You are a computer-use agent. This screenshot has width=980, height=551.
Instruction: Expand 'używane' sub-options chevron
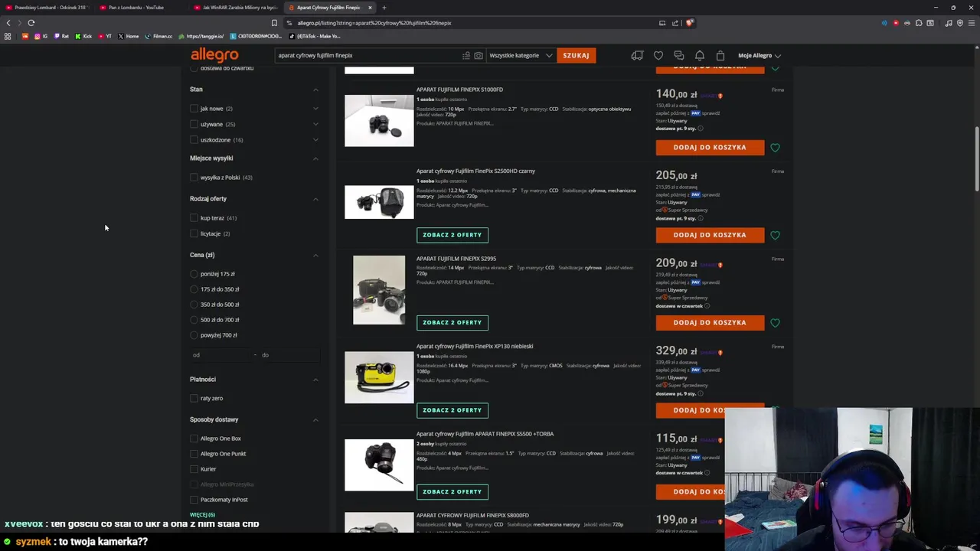(315, 124)
